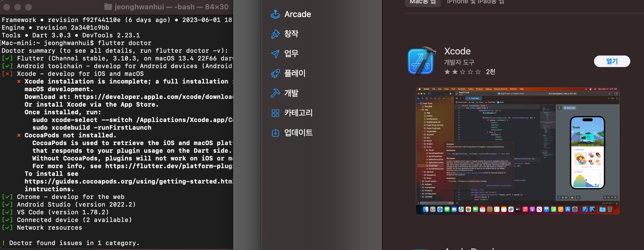Click 'CocoaPods not installed.' text in Terminal
The height and width of the screenshot is (250, 644).
point(70,135)
